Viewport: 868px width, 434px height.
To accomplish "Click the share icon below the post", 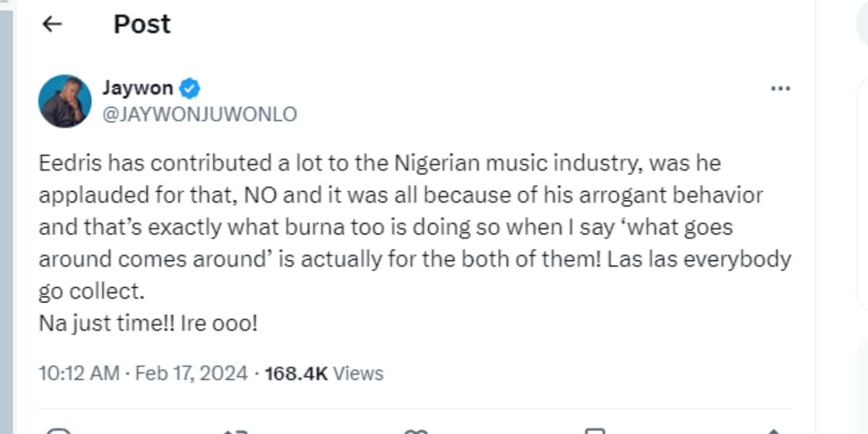I will point(774,431).
